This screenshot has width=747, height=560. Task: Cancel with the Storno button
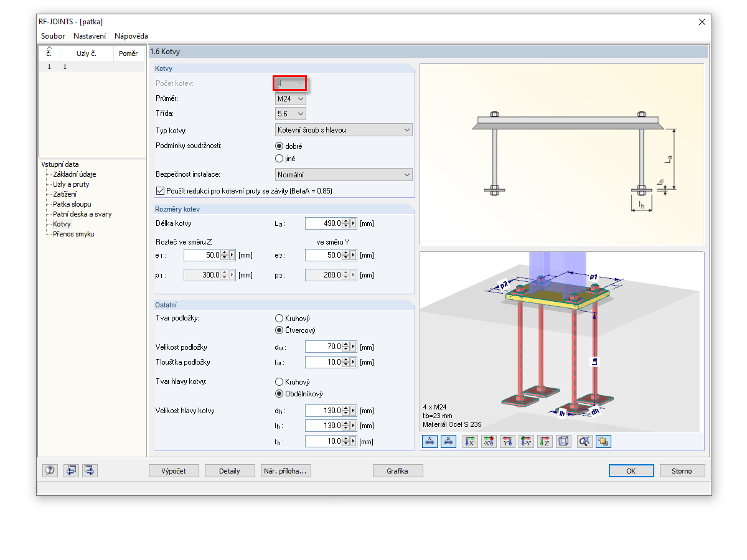pyautogui.click(x=682, y=471)
